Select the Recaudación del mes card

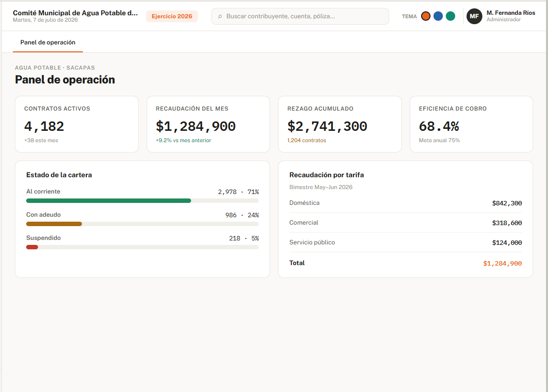tap(208, 124)
